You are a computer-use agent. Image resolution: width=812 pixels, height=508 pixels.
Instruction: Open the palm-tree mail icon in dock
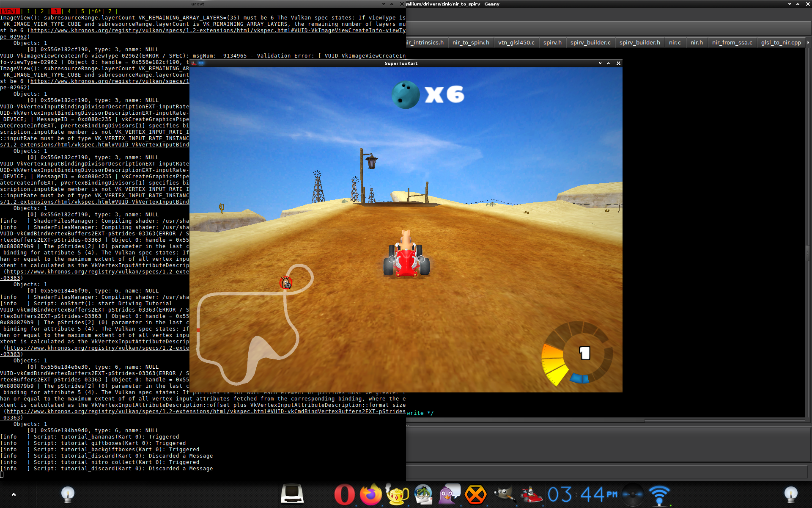(x=423, y=494)
